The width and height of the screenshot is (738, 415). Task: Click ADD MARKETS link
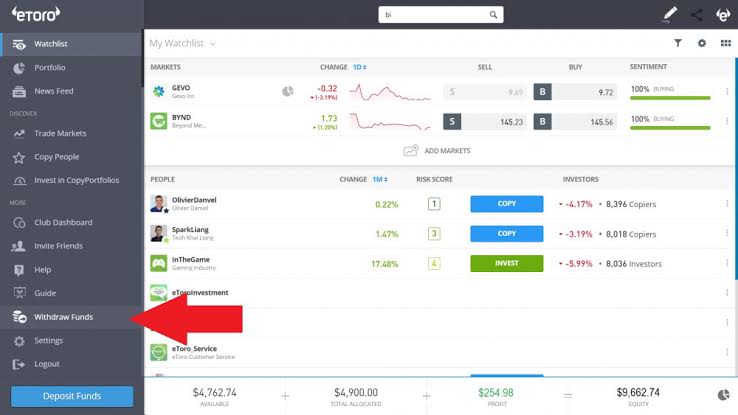437,151
